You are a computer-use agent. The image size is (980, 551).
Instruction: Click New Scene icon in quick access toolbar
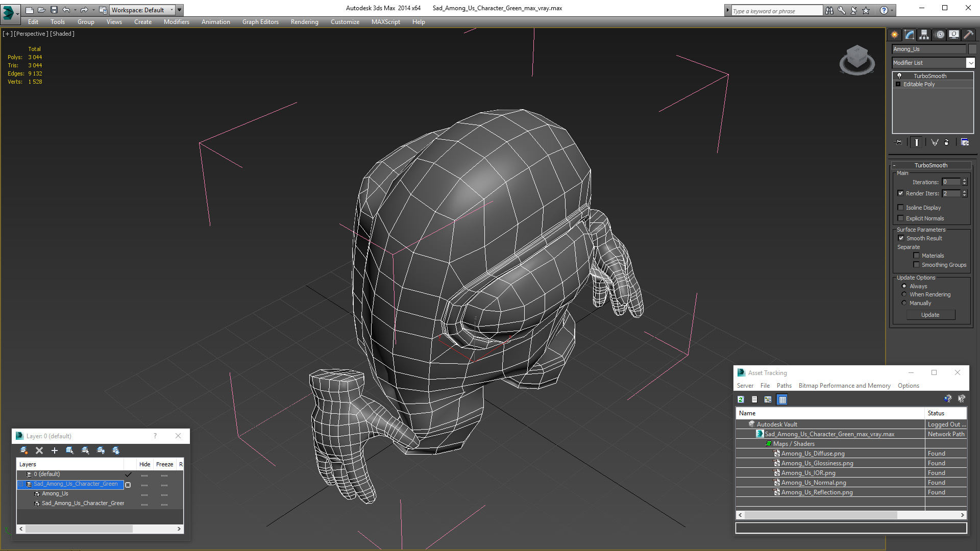pos(29,10)
